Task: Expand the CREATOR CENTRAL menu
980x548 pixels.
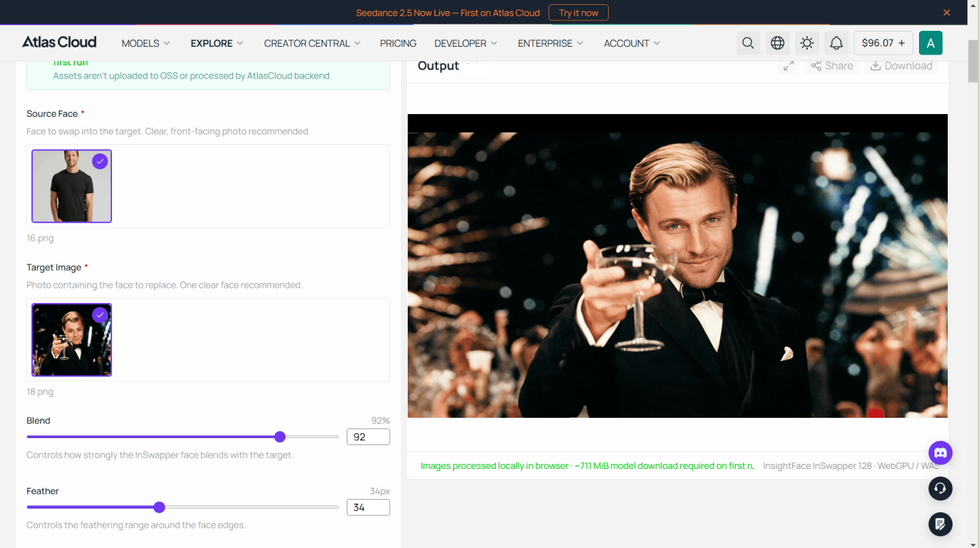Action: 312,43
